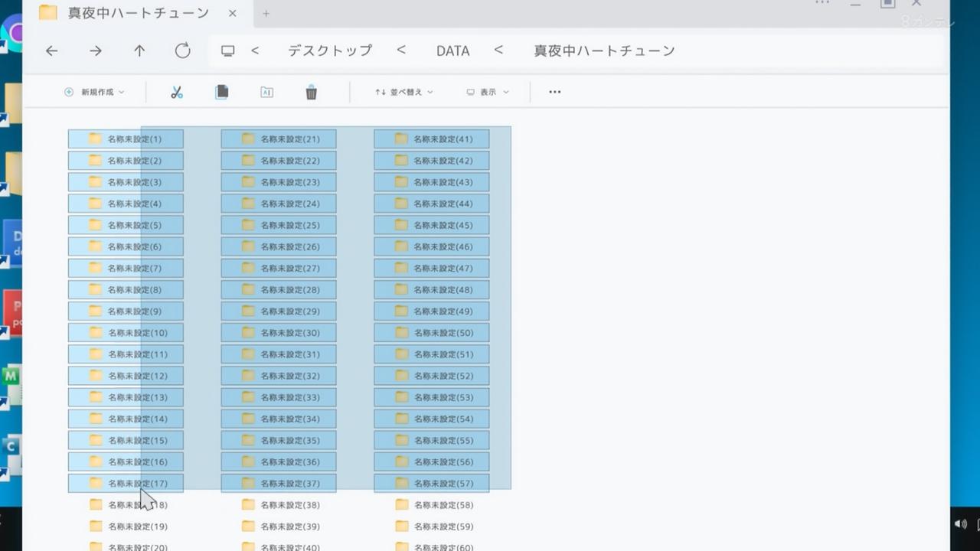The width and height of the screenshot is (980, 551).
Task: Click デスクトップ in the address path
Action: [330, 51]
